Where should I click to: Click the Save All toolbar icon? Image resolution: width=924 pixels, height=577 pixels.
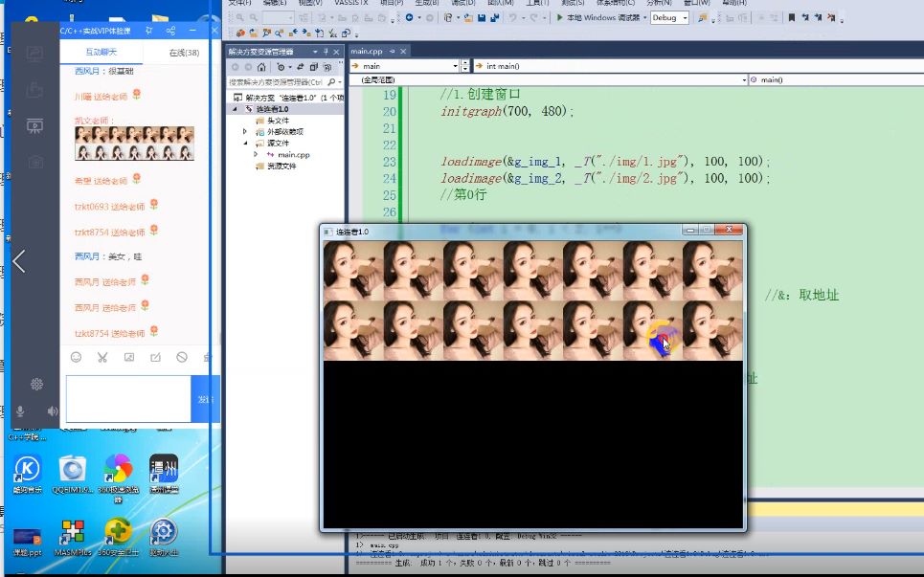[x=495, y=19]
